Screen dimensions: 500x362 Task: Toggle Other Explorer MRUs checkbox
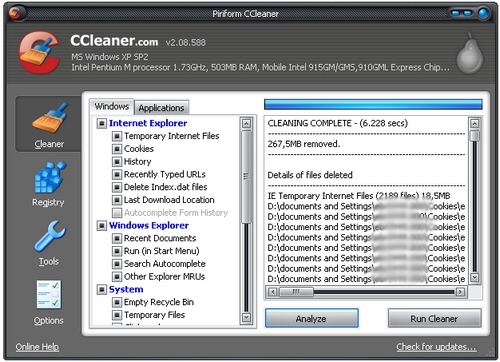[x=117, y=277]
